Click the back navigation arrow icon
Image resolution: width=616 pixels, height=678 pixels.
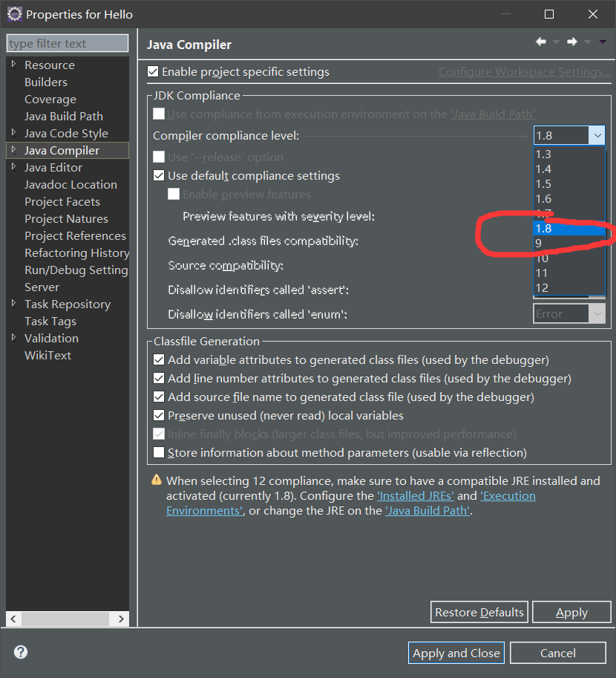coord(541,42)
